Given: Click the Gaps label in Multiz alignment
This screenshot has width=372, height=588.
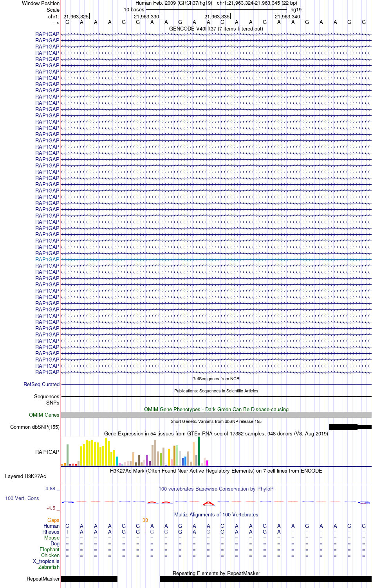Looking at the screenshot, I should click(x=53, y=520).
